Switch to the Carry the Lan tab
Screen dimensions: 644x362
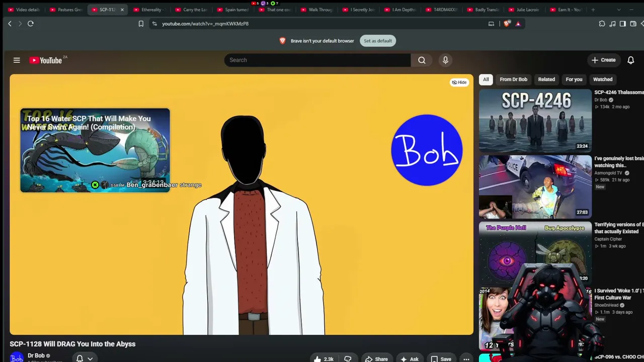point(191,10)
